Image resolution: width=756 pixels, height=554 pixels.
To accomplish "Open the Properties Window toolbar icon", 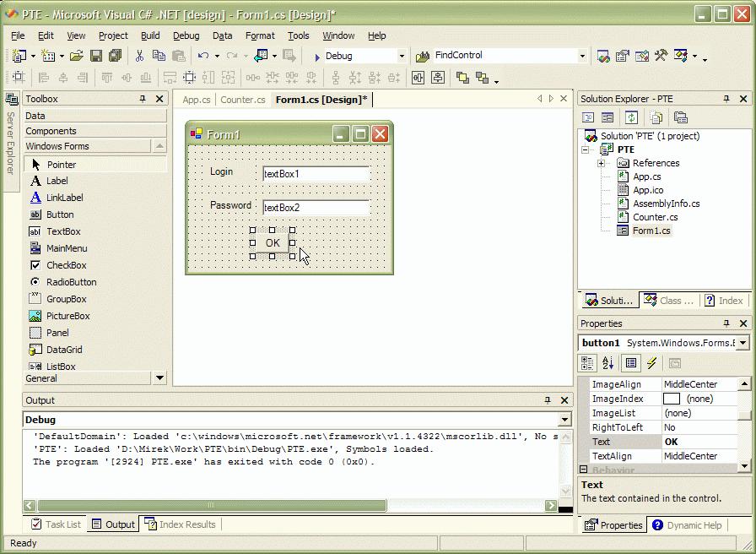I will point(623,56).
